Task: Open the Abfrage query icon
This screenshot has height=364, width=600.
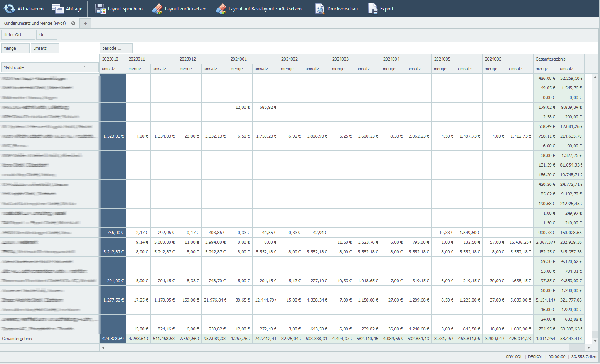Action: 58,8
